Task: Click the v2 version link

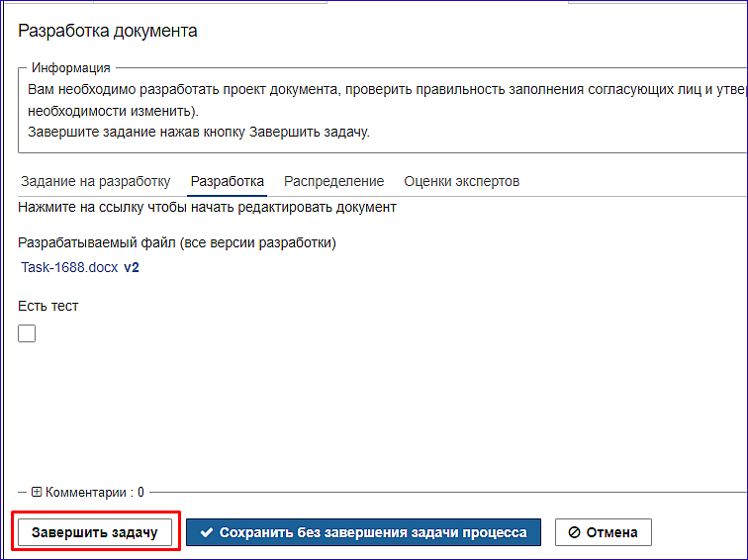Action: coord(132,267)
